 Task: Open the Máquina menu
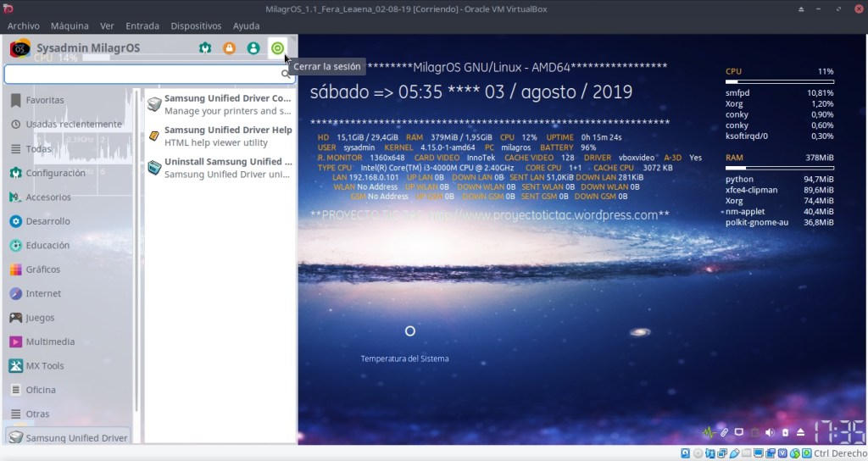tap(70, 25)
